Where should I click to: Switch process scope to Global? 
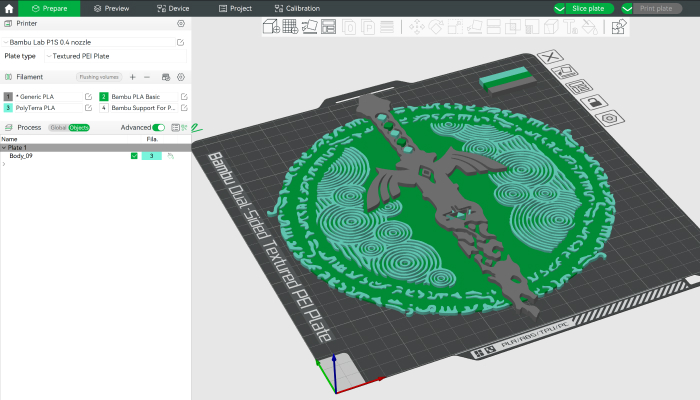[x=58, y=128]
